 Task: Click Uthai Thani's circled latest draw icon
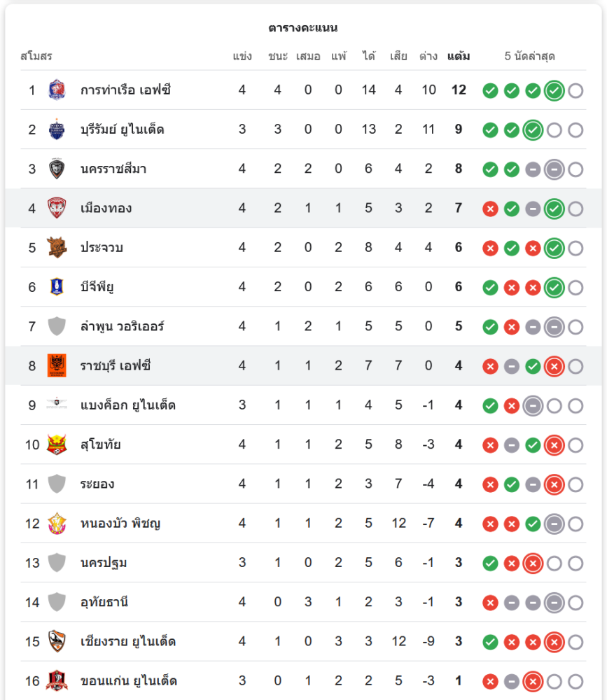[554, 602]
